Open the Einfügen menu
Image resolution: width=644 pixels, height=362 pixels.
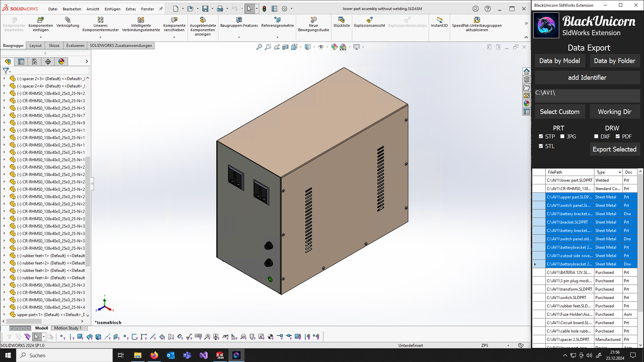point(112,9)
